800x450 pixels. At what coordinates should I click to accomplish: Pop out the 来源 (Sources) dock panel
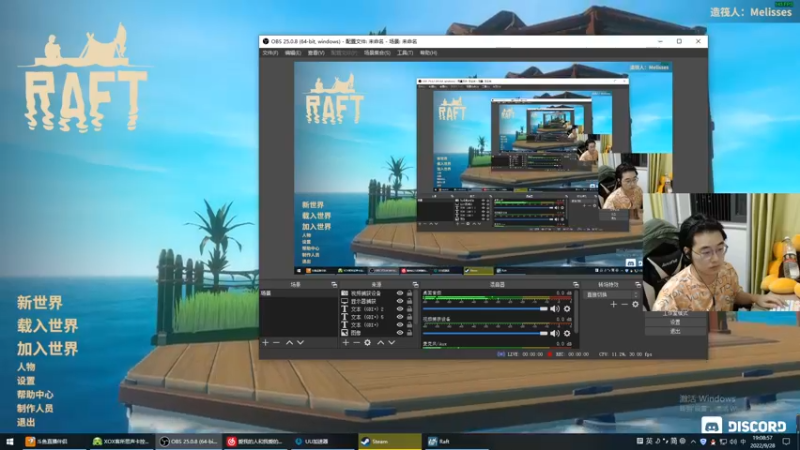coord(415,285)
